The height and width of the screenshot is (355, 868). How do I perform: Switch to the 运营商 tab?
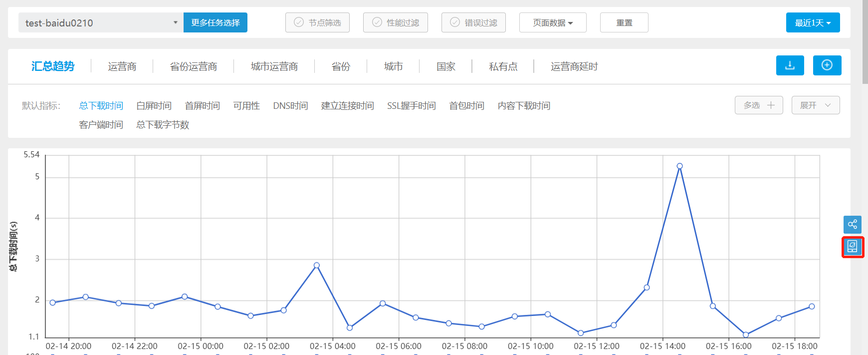(x=122, y=66)
